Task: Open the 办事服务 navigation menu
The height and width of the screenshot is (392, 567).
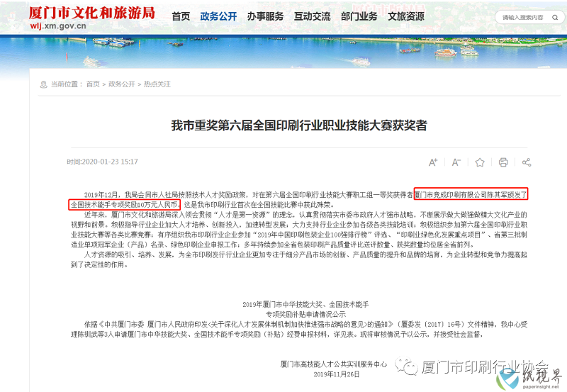Action: pos(265,16)
